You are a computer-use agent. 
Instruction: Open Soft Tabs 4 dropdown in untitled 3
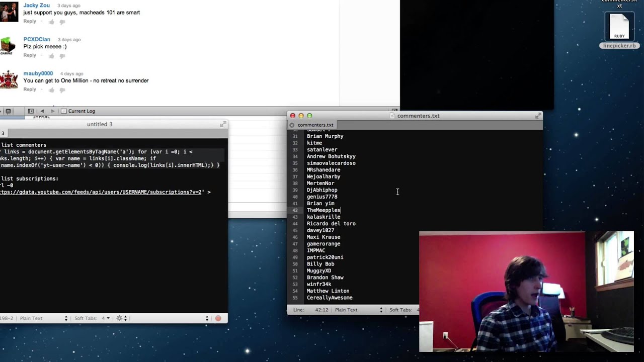[x=92, y=318]
